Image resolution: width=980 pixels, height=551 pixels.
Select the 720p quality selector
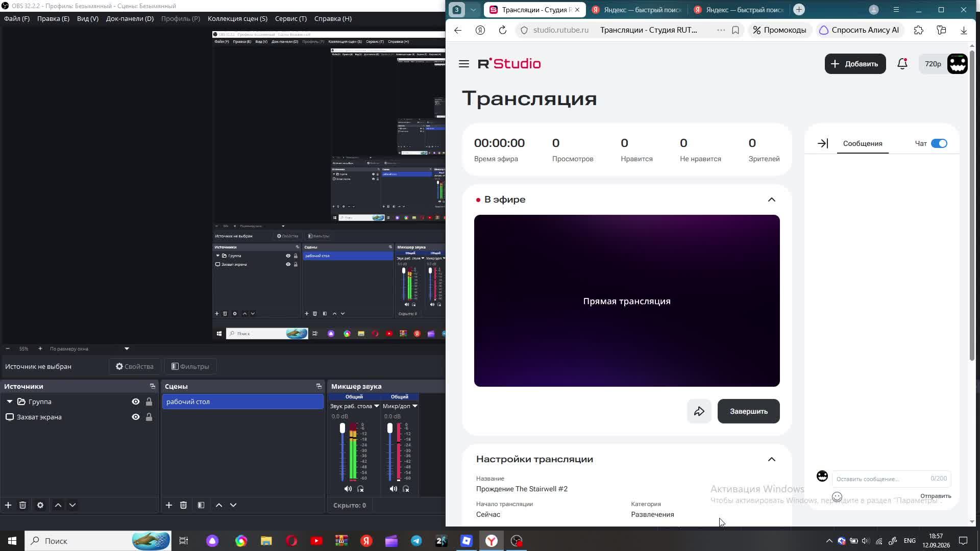[x=933, y=64]
